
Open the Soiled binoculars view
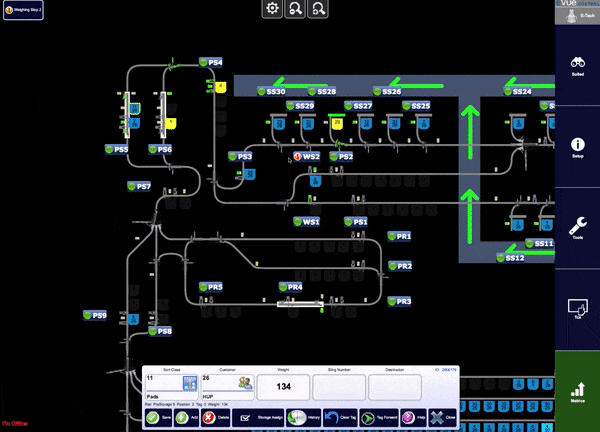pyautogui.click(x=577, y=66)
